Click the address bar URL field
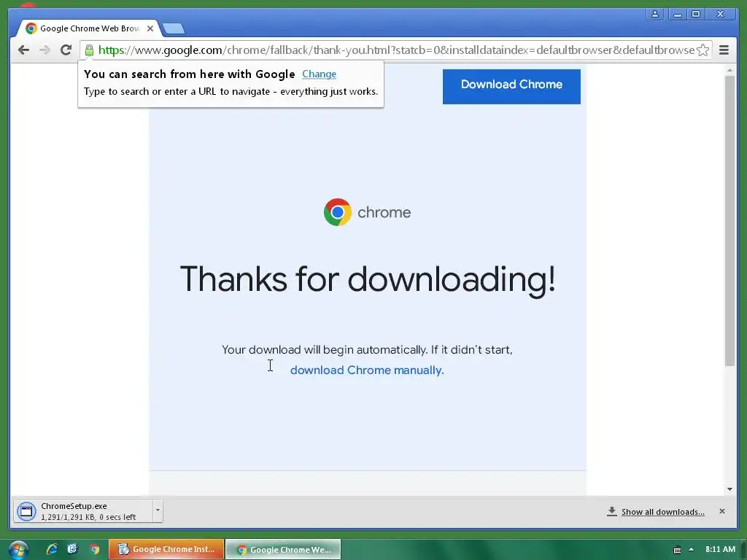The image size is (747, 560). [x=396, y=50]
